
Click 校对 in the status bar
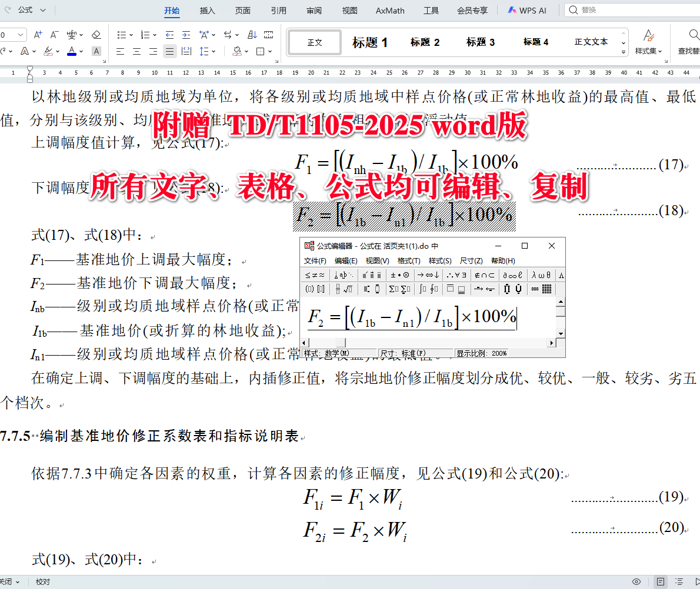[x=41, y=580]
